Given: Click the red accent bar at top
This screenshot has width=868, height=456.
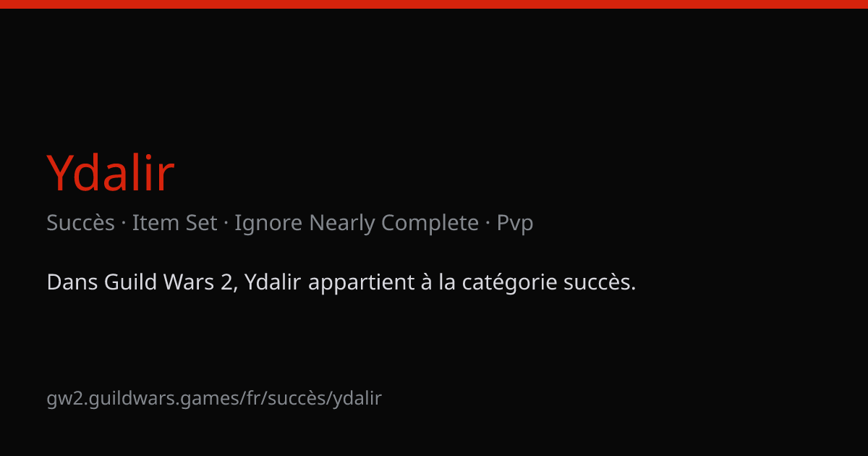Looking at the screenshot, I should (x=434, y=4).
